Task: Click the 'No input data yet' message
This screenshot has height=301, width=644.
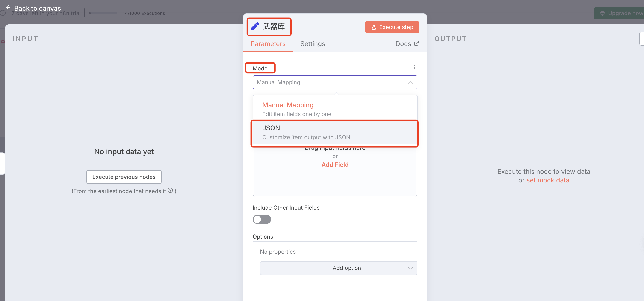Action: [x=124, y=151]
